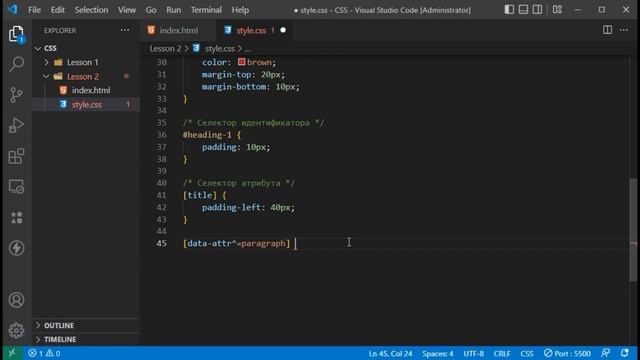The width and height of the screenshot is (640, 360).
Task: Click Ln 45, Col 24 in status bar
Action: [390, 353]
